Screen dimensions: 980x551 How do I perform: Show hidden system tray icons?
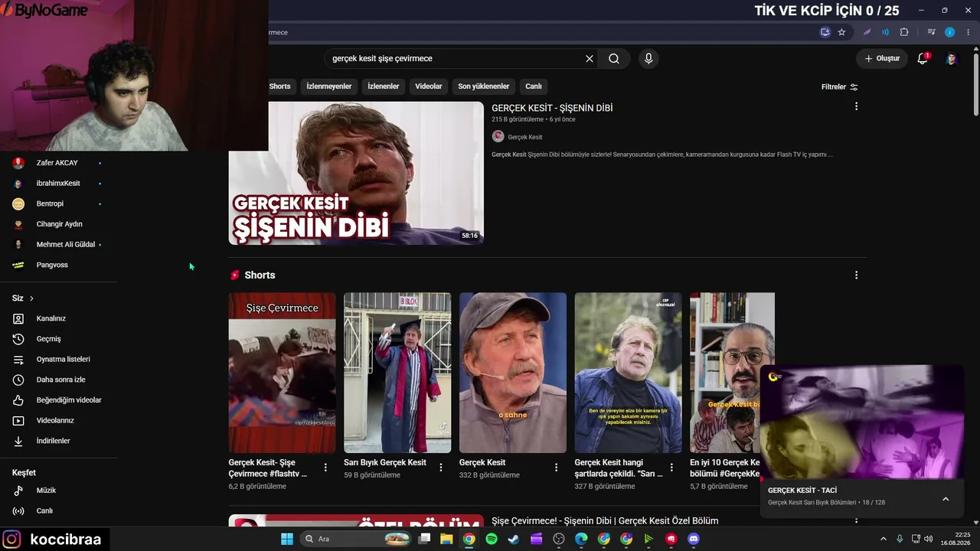coord(883,539)
